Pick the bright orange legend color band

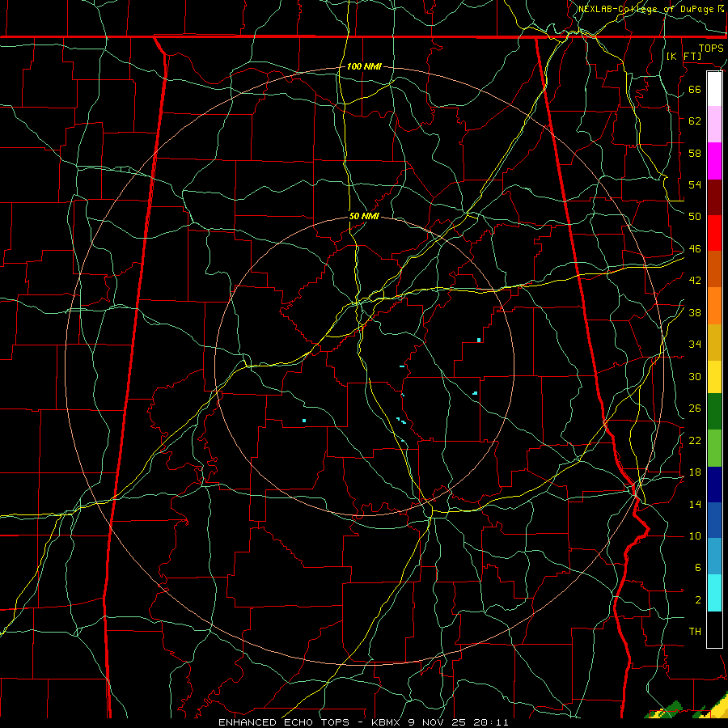(x=714, y=306)
